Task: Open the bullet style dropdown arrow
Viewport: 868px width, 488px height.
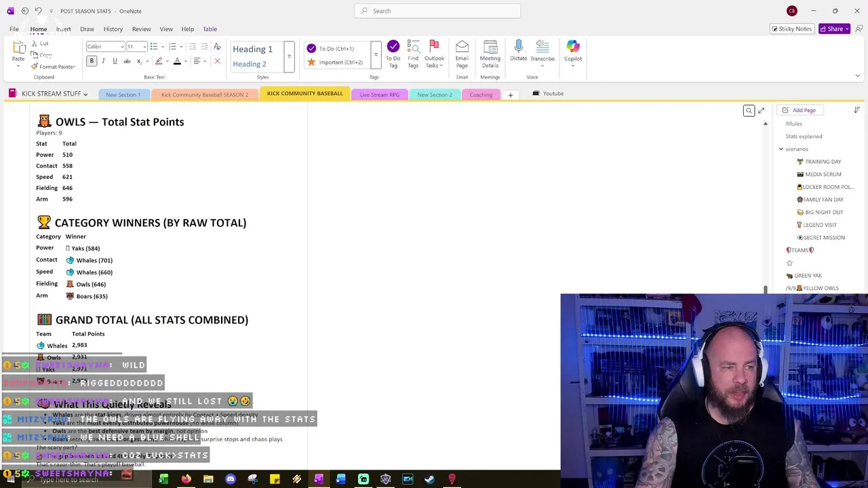Action: coord(161,46)
